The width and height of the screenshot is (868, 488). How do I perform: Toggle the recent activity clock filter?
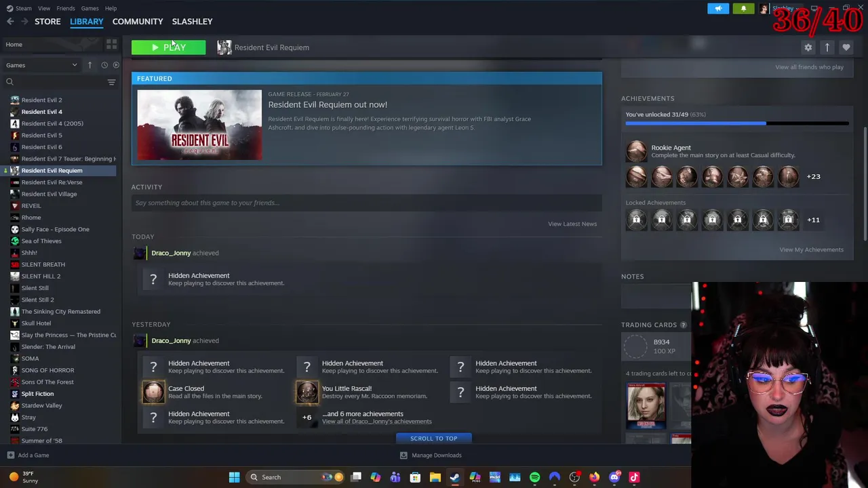coord(104,65)
